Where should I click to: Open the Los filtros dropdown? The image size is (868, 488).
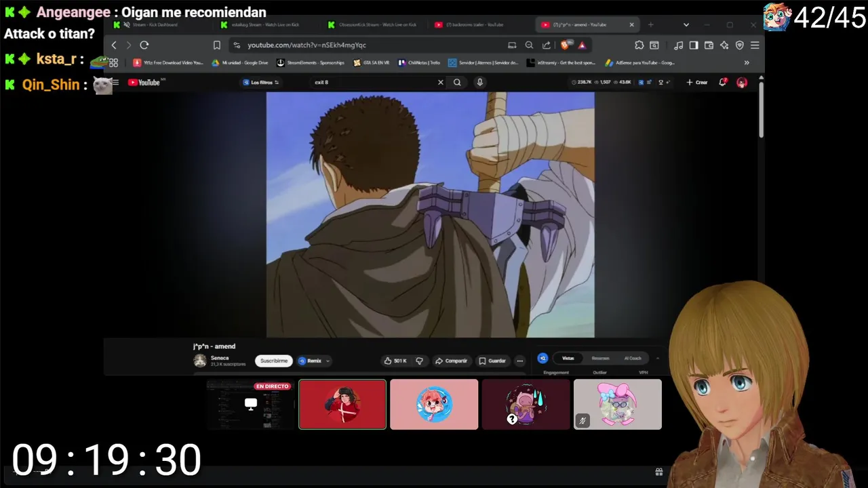(261, 83)
